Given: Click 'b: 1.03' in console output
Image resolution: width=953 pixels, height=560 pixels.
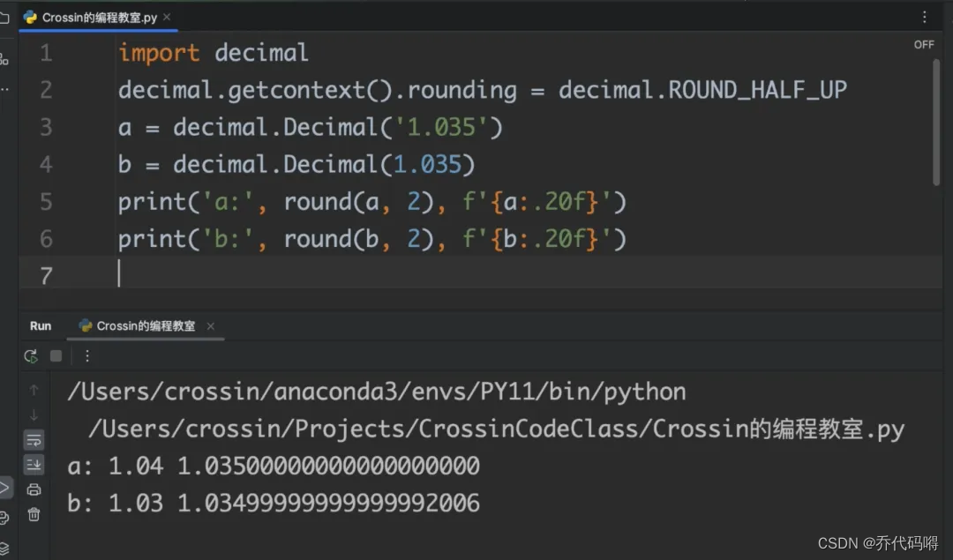Looking at the screenshot, I should [116, 504].
